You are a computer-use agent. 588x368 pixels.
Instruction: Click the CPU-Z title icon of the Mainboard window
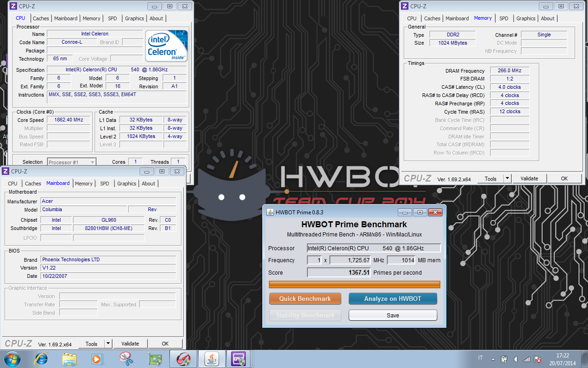[6, 171]
